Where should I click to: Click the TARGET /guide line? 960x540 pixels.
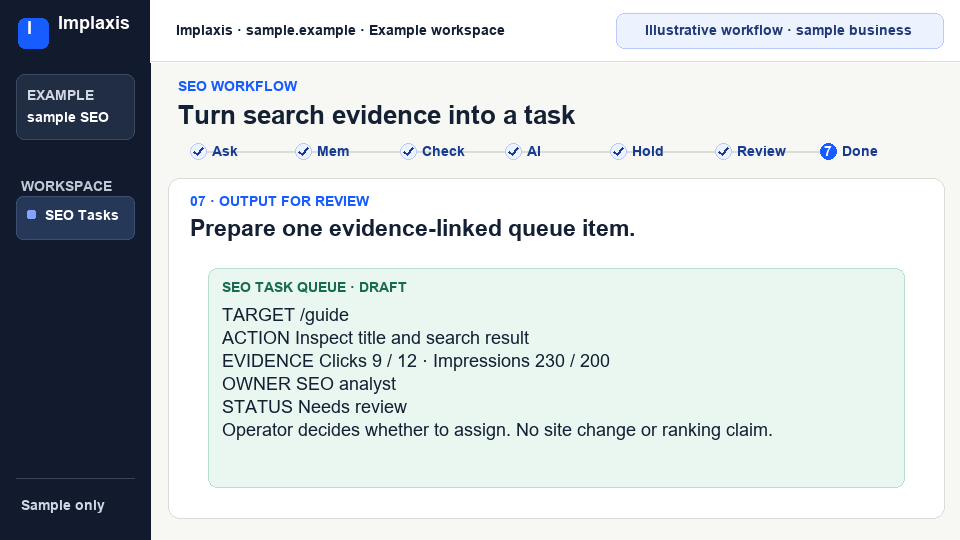click(x=285, y=315)
